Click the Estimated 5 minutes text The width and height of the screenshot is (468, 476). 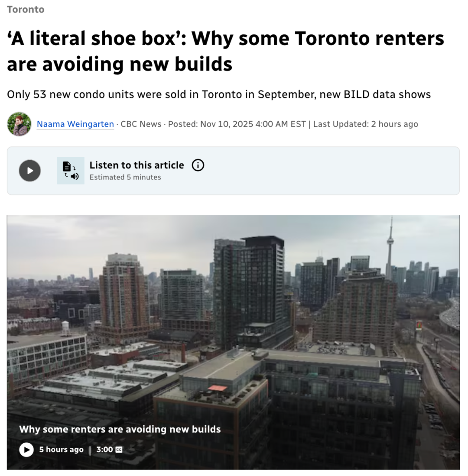(x=125, y=177)
